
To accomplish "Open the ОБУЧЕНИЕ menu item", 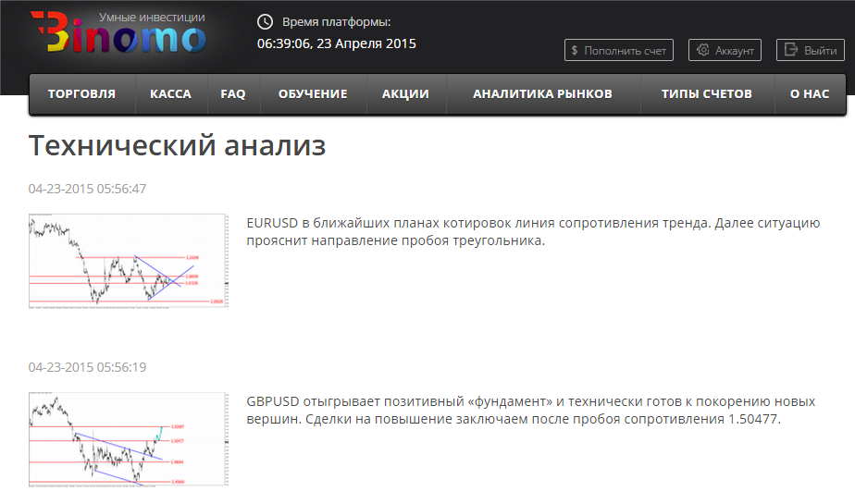I will click(x=313, y=94).
